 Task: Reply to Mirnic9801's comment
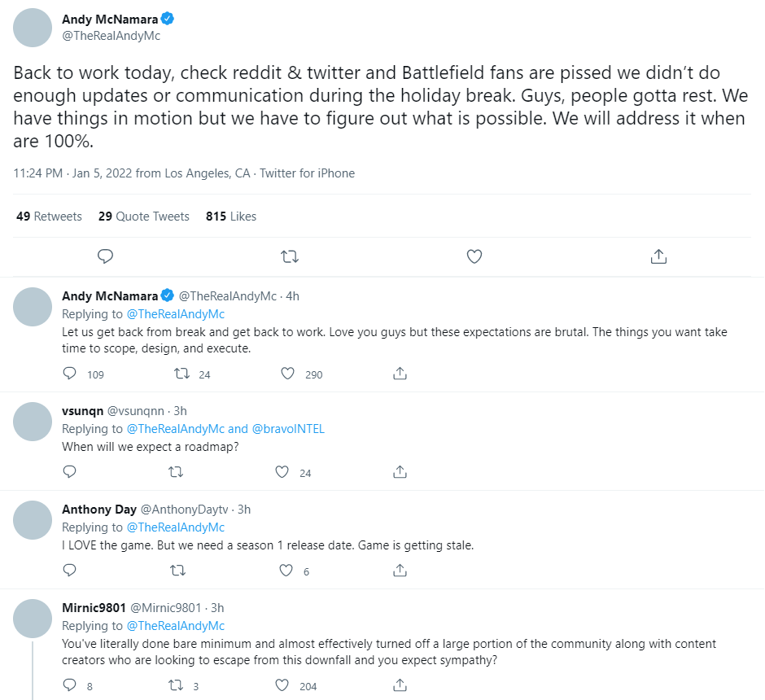tap(70, 685)
